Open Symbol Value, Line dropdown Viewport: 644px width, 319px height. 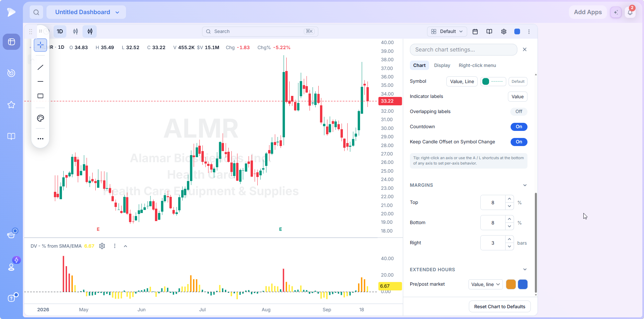[x=462, y=81]
